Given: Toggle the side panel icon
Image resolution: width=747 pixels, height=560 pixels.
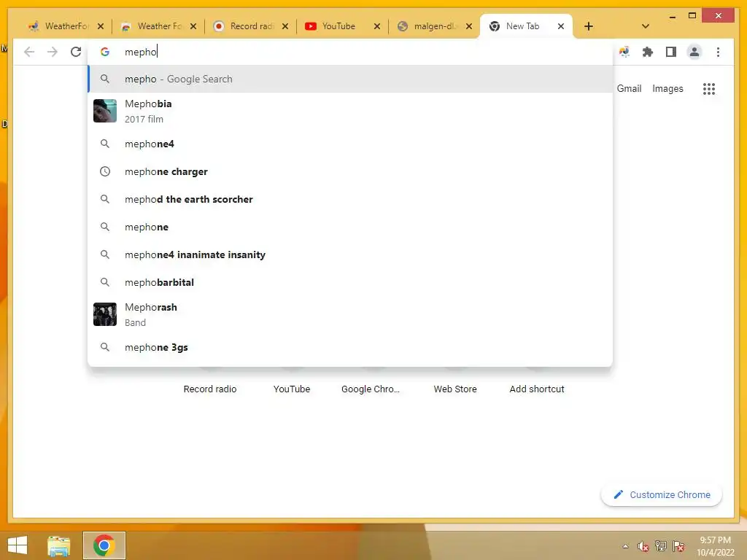Looking at the screenshot, I should pos(671,52).
